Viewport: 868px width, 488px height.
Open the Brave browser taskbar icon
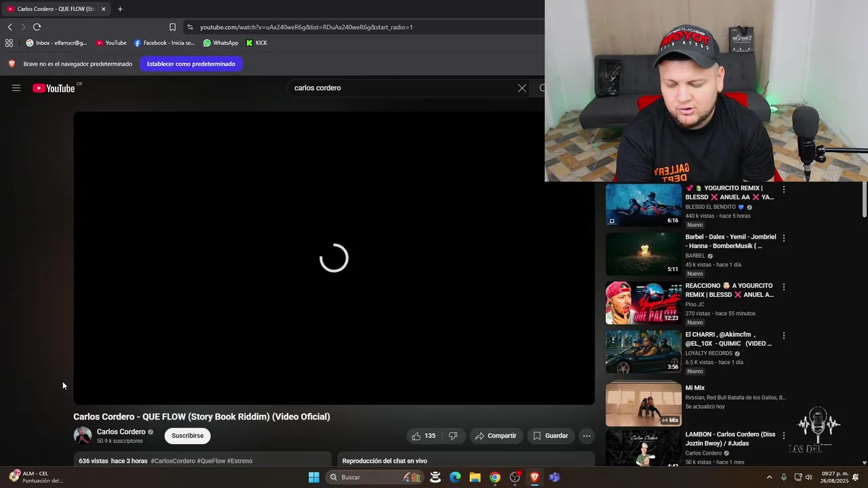coord(534,477)
